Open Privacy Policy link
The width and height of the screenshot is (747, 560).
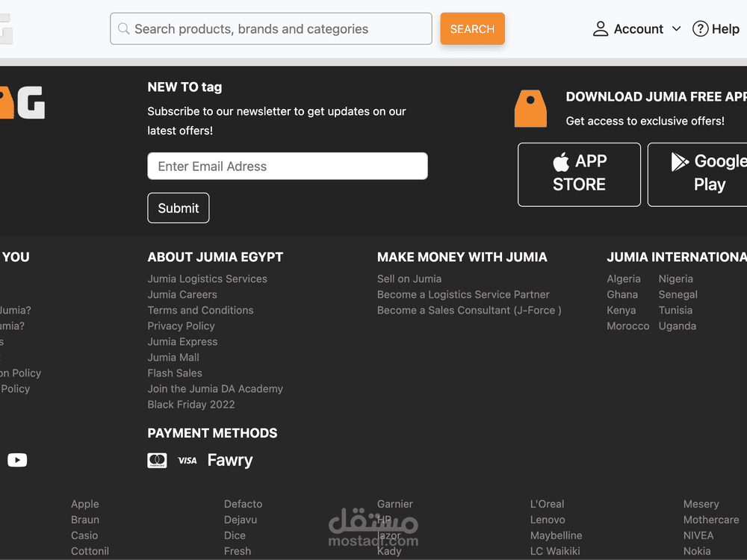[x=181, y=326]
